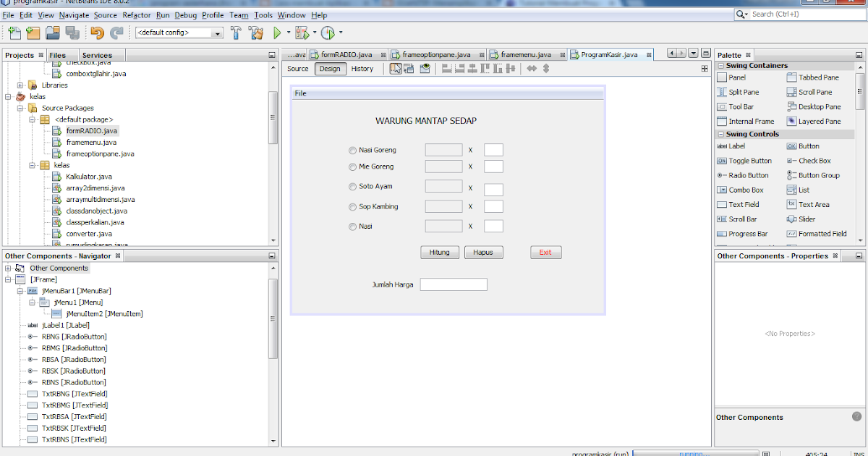Viewport: 868px width, 456px height.
Task: Select the Soto Ayam radio button
Action: (352, 186)
